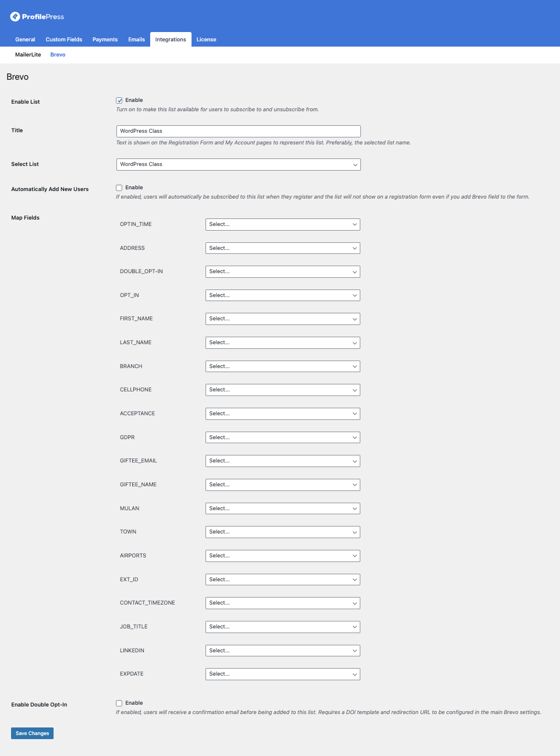Switch to the Payments tab

105,39
